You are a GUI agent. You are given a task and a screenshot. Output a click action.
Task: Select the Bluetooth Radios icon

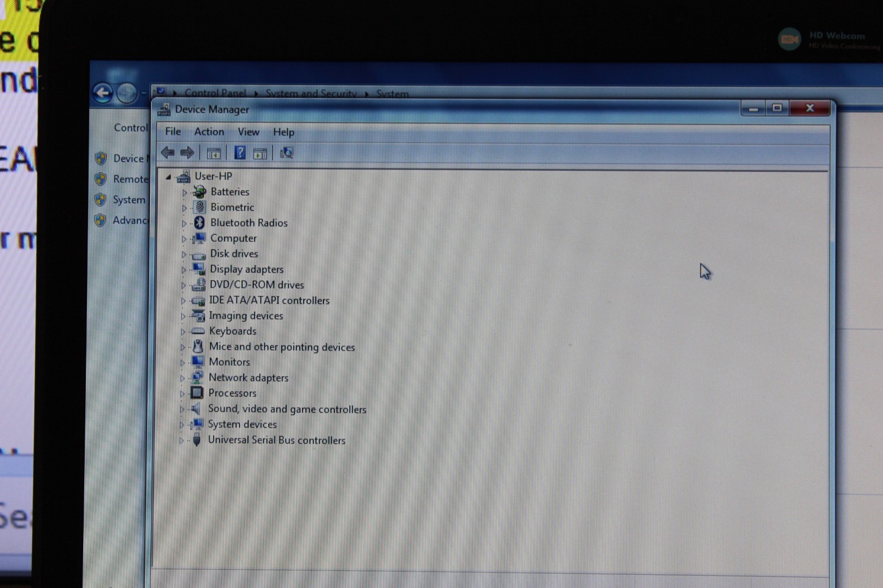click(199, 222)
